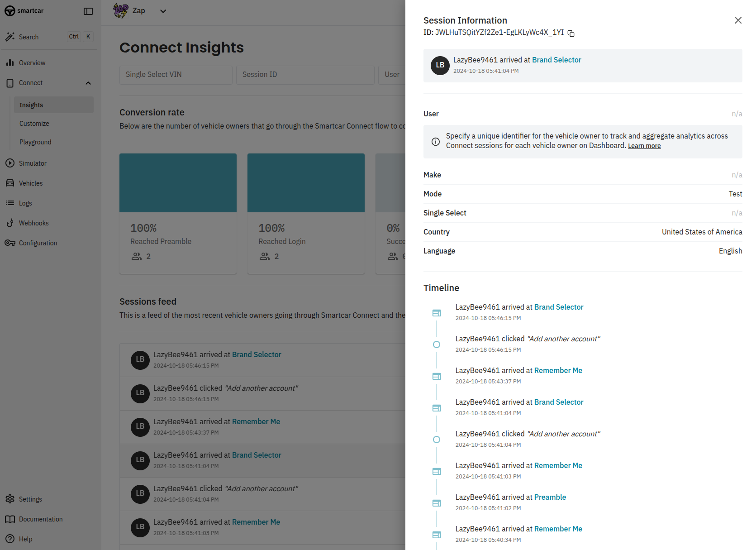Close the Session Information panel
756x550 pixels.
[738, 20]
